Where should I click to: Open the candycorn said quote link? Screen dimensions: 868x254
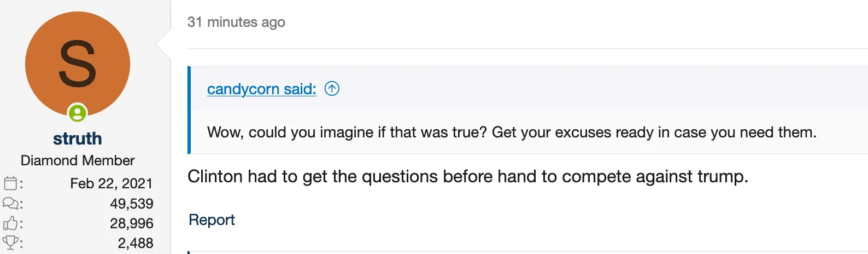coord(261,89)
